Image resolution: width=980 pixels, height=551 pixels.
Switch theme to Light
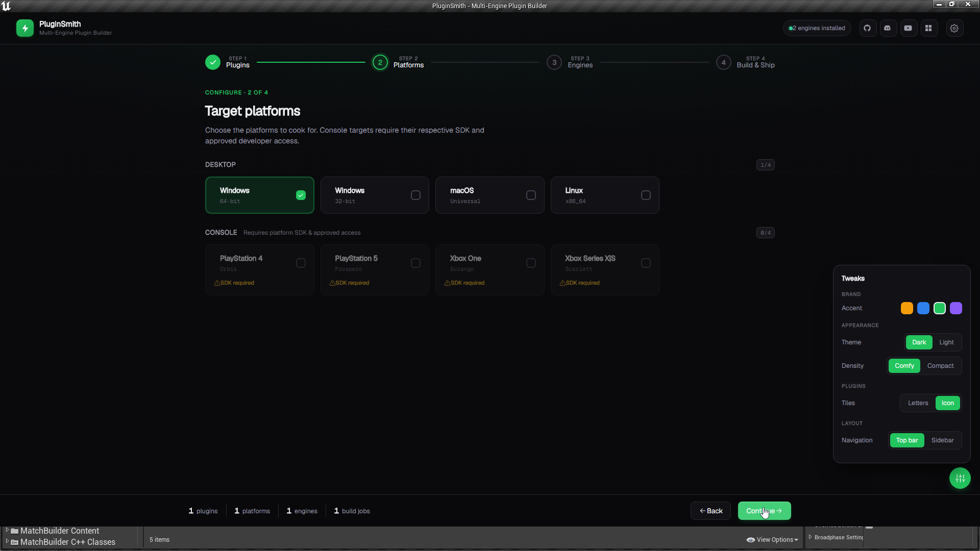946,342
